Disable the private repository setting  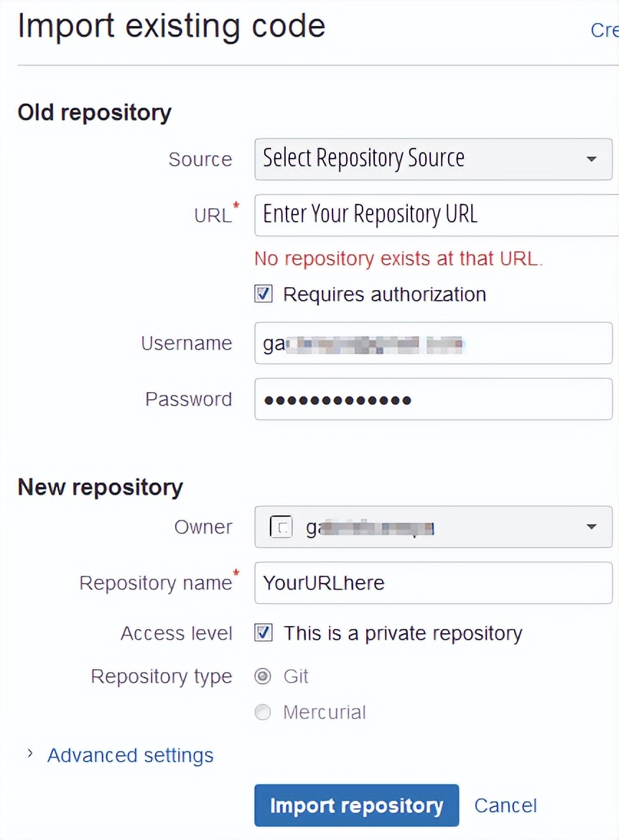(x=263, y=633)
